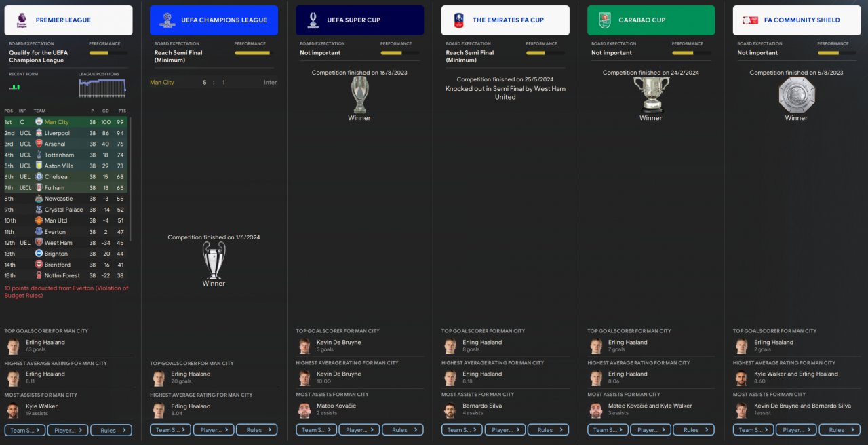
Task: Expand Champions League Player stats button
Action: tap(214, 430)
